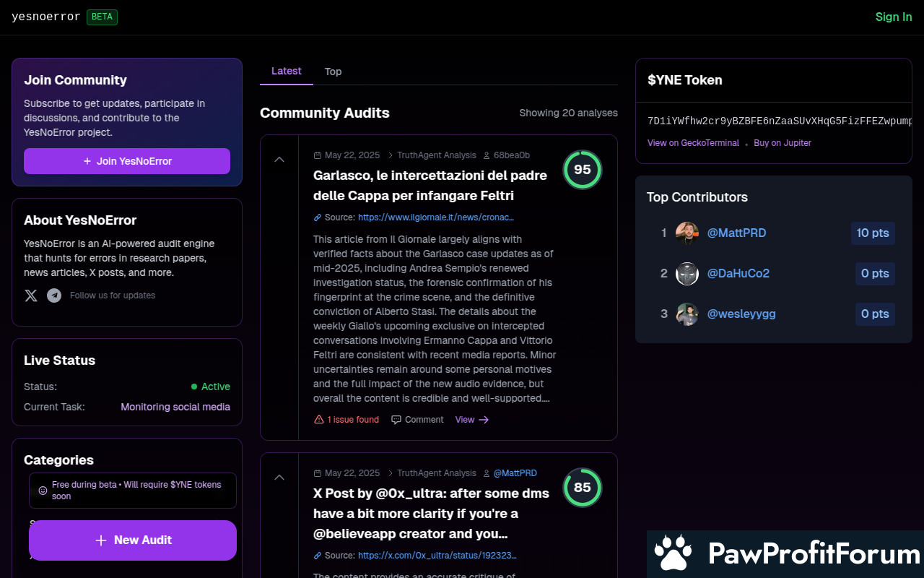Open Buy on Jupiter link
This screenshot has height=578, width=924.
pyautogui.click(x=783, y=143)
